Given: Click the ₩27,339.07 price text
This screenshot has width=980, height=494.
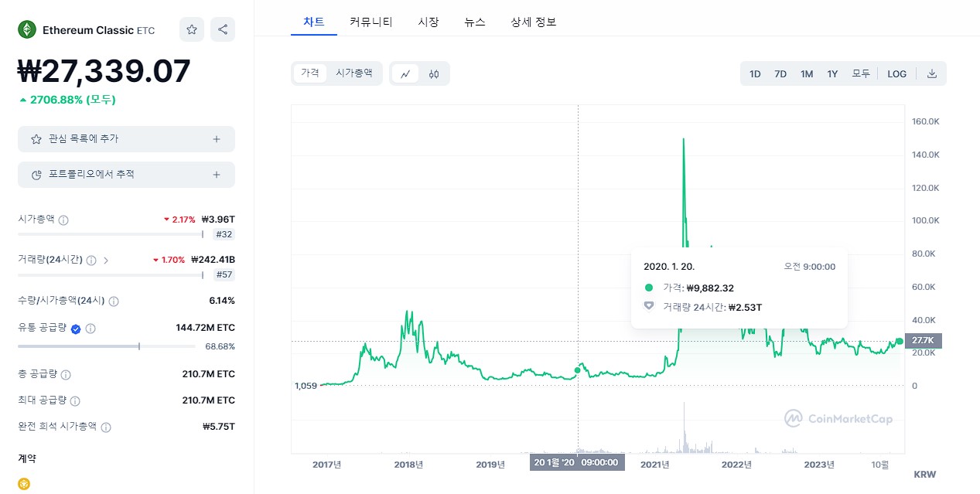Looking at the screenshot, I should [x=104, y=71].
